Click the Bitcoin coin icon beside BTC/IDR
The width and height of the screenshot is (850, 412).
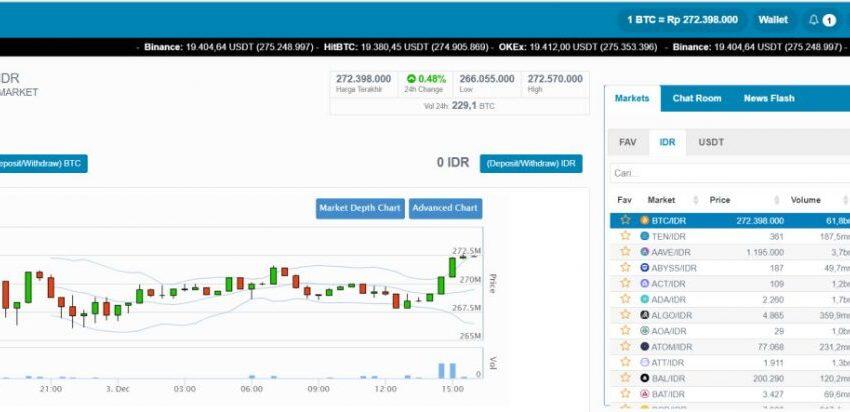coord(645,220)
